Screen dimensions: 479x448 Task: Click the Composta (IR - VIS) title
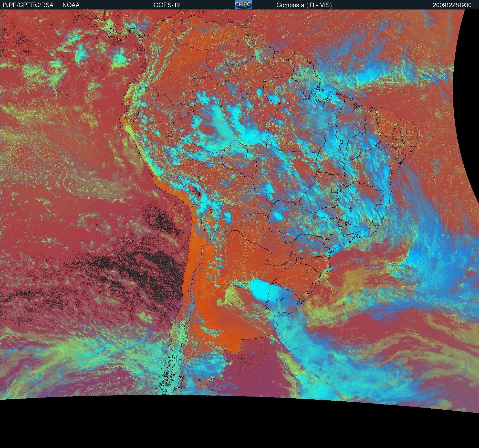click(304, 5)
